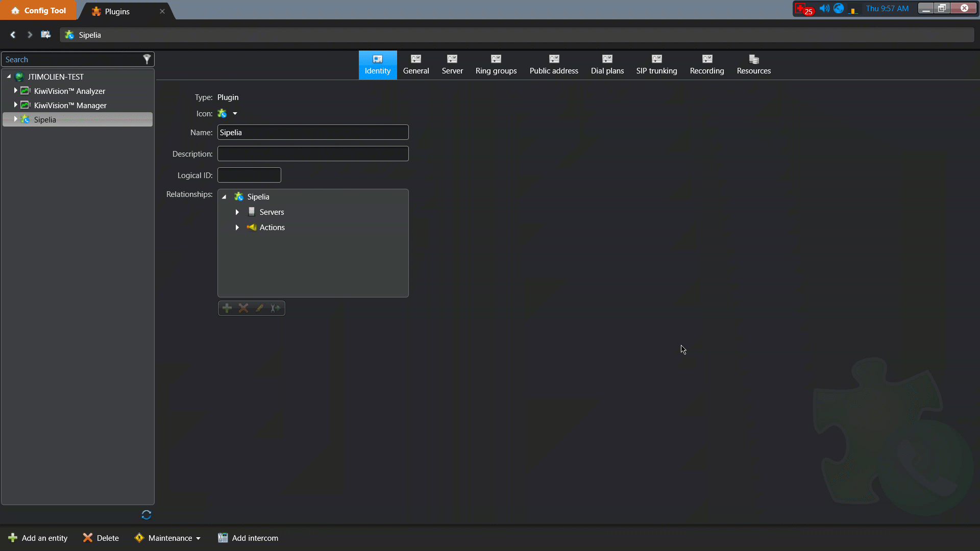Open the Server tab
Viewport: 980px width, 551px height.
click(452, 65)
